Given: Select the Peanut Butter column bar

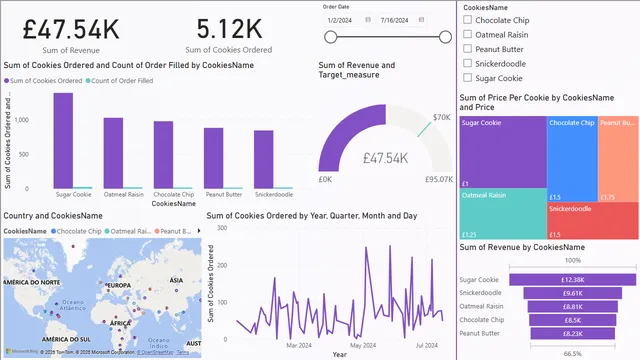Looking at the screenshot, I should click(213, 158).
